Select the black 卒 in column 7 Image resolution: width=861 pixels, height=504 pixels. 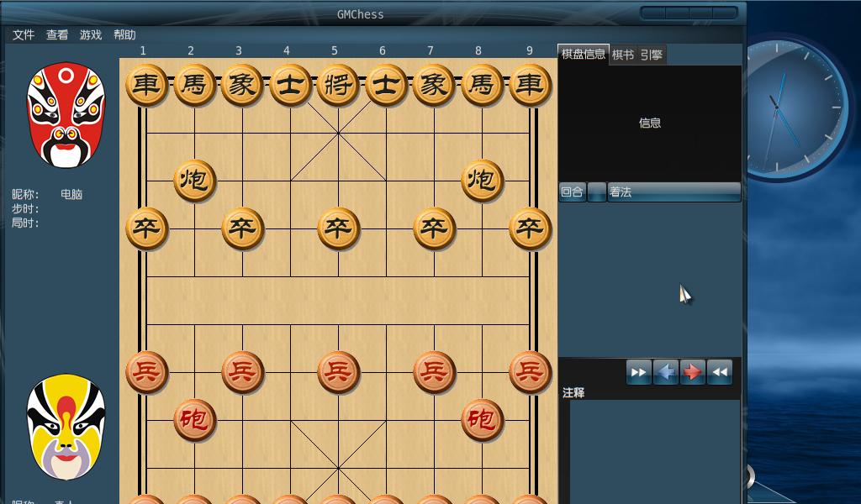coord(434,228)
